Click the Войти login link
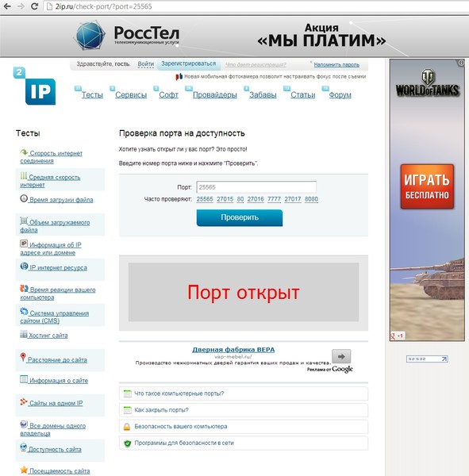Image resolution: width=469 pixels, height=476 pixels. [x=145, y=64]
